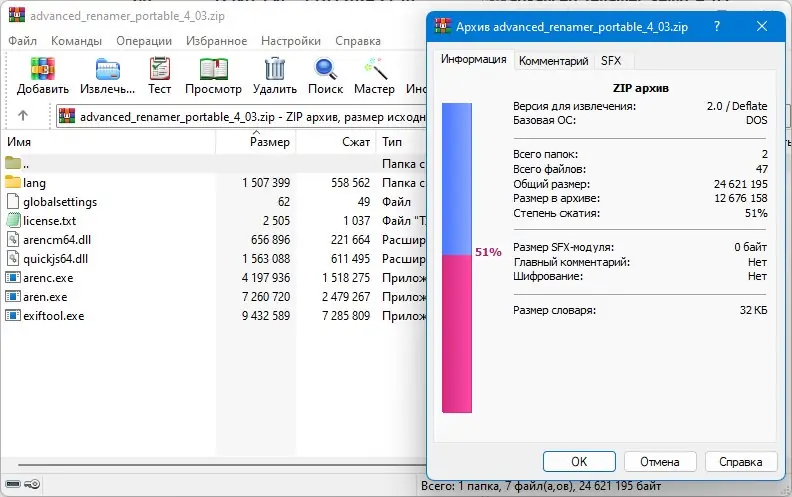Click the pink part of the compression ratio bar

pos(457,333)
